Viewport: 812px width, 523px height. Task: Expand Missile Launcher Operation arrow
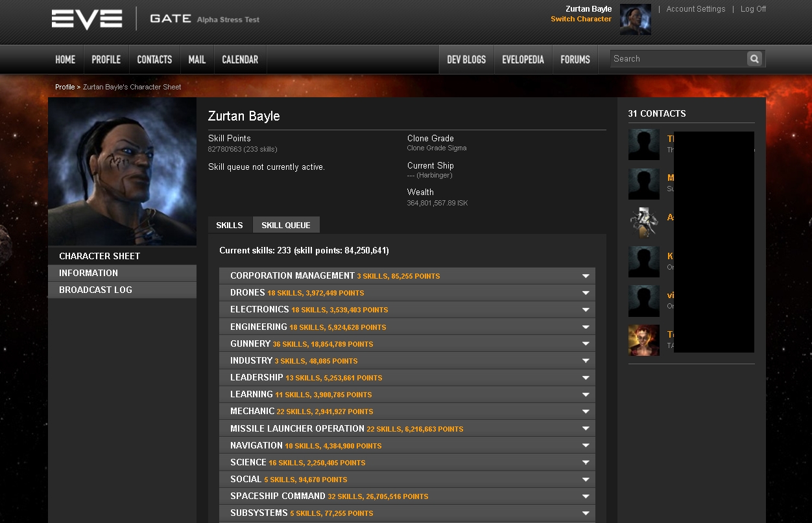coord(586,429)
